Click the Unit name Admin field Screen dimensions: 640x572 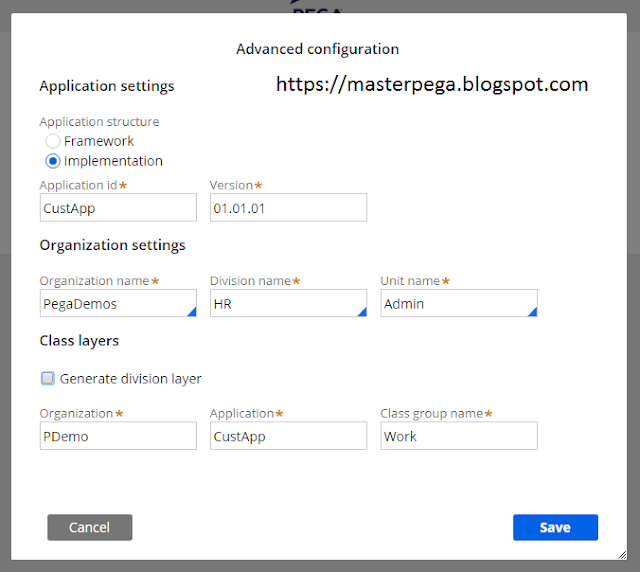(x=459, y=303)
